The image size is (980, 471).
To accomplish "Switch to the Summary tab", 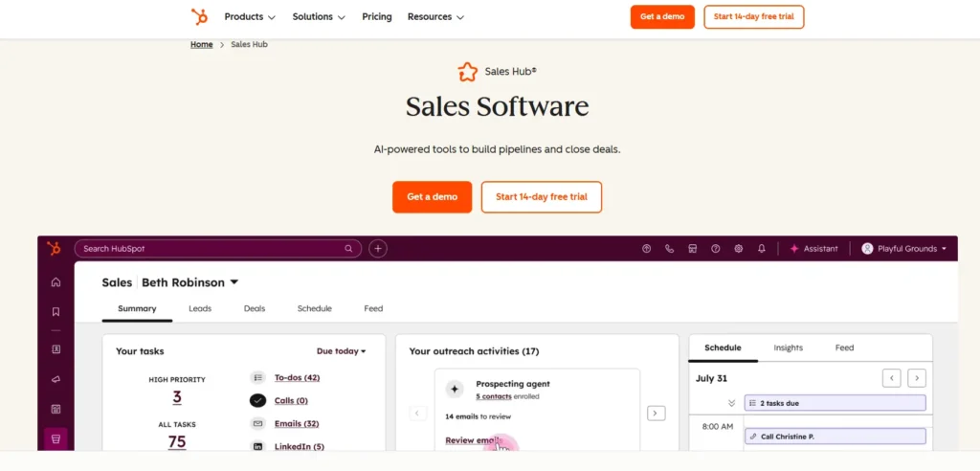I will click(x=137, y=308).
